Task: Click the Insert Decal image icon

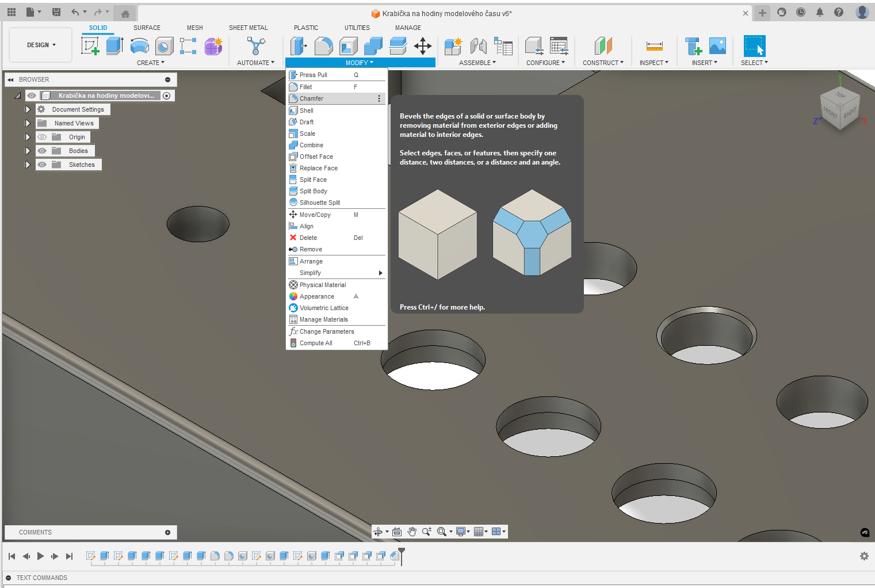Action: [717, 46]
